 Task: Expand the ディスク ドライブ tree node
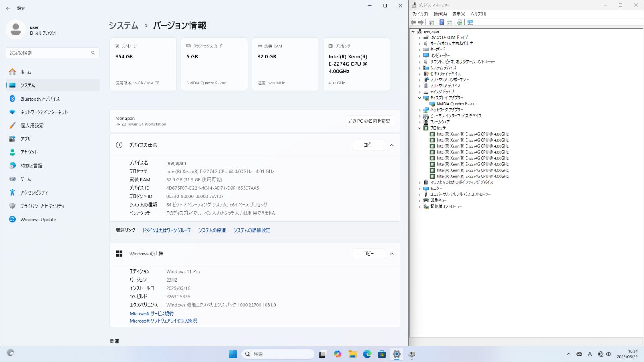coord(419,92)
